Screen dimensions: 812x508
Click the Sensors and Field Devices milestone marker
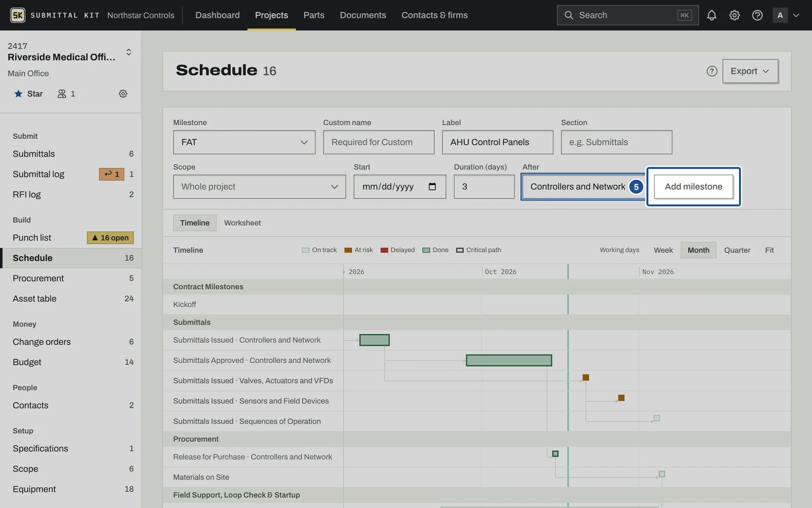[x=621, y=398]
